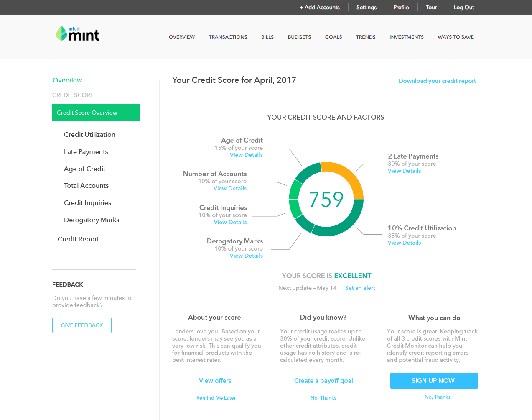View Details for Derogatory Marks factor

(246, 256)
